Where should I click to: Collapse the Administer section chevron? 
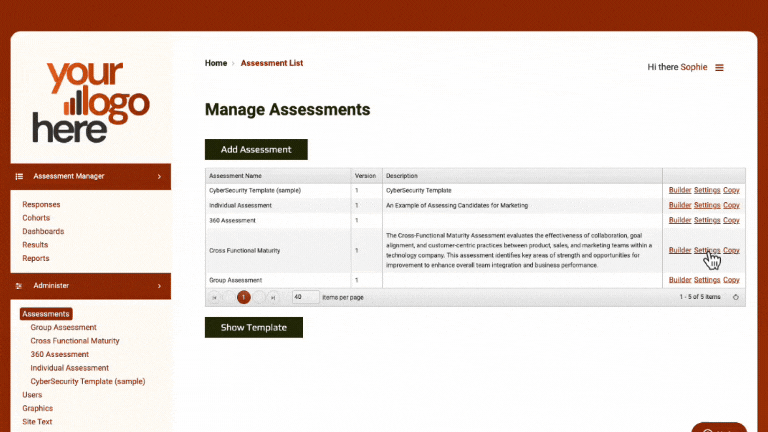click(159, 286)
